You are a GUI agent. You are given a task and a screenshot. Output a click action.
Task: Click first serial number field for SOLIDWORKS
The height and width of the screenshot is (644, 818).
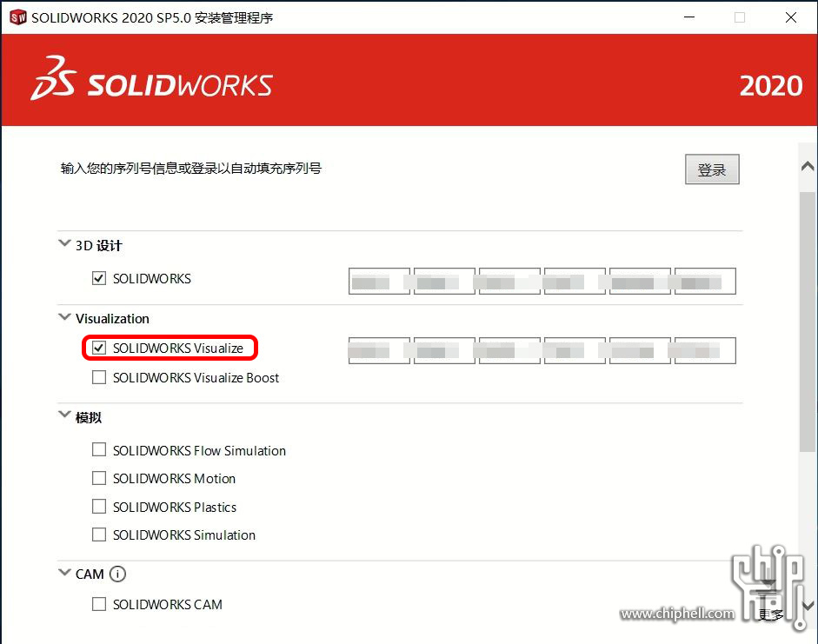tap(379, 281)
